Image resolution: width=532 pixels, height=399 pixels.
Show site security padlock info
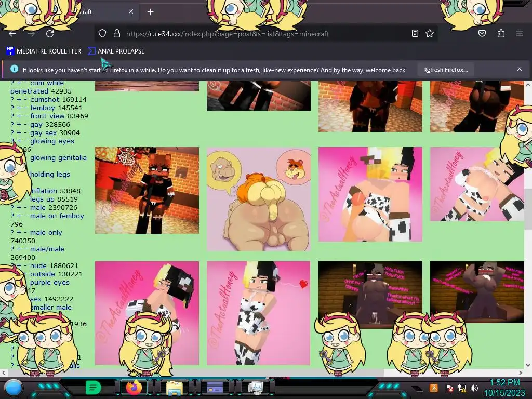coord(117,34)
